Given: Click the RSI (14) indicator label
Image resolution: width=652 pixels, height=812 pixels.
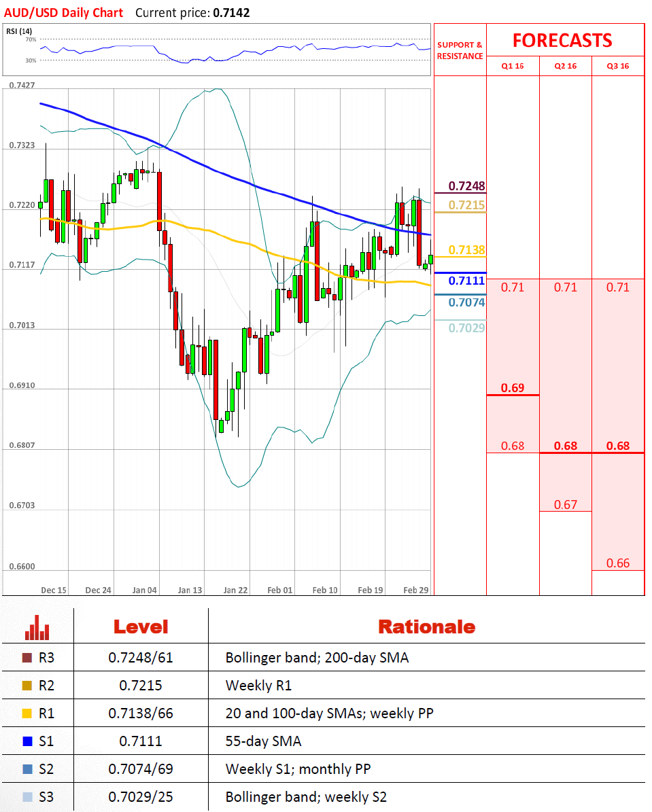Looking at the screenshot, I should [19, 31].
